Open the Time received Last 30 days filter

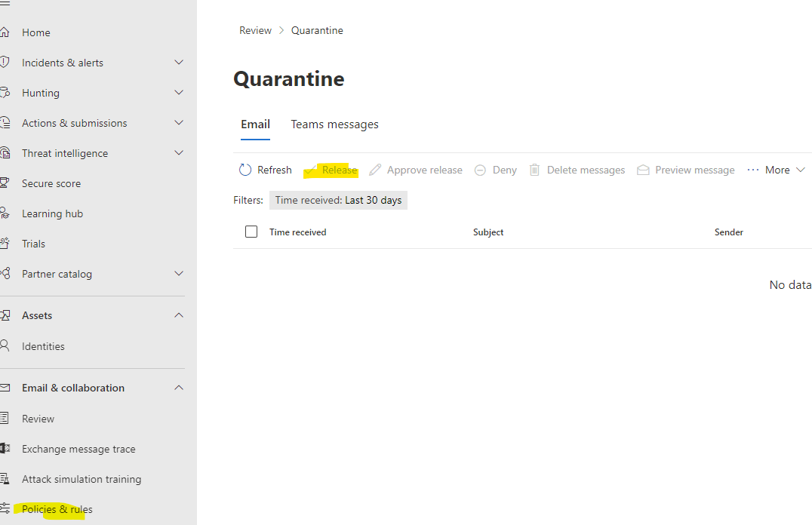(x=338, y=200)
